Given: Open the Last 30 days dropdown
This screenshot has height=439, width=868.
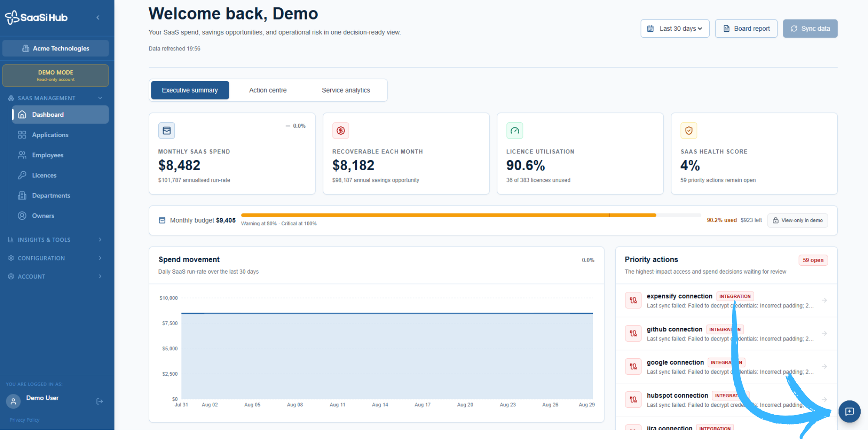Looking at the screenshot, I should tap(675, 29).
